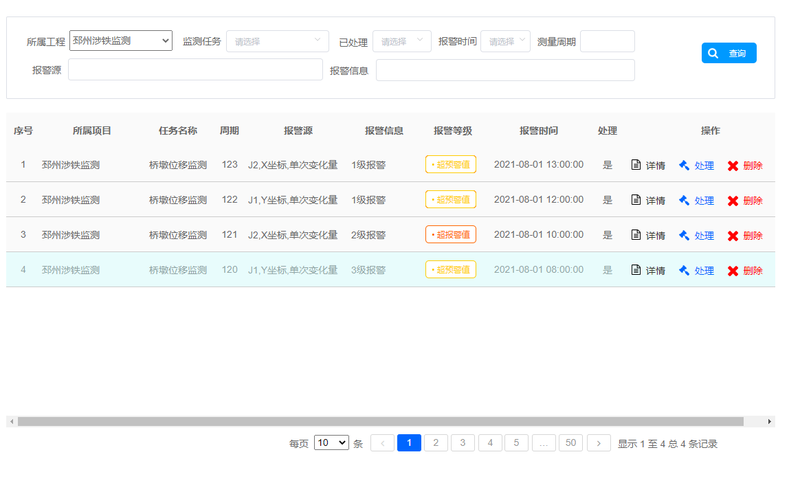The image size is (800, 483).
Task: Click the horizontal scrollbar thumb
Action: click(x=381, y=421)
